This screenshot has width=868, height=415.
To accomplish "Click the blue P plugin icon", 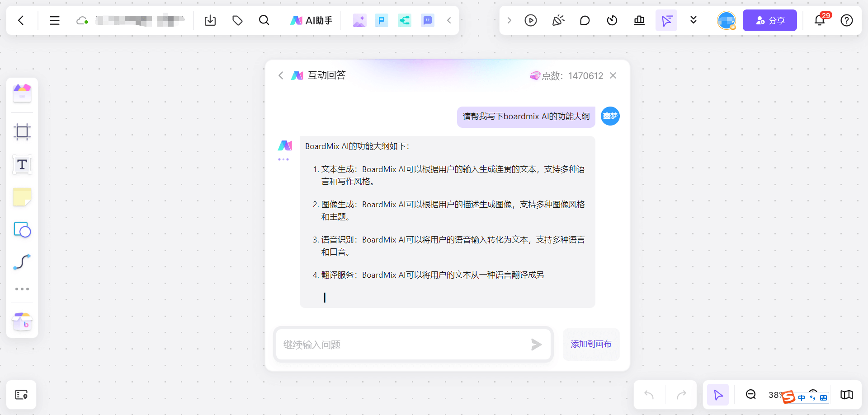I will [x=382, y=20].
